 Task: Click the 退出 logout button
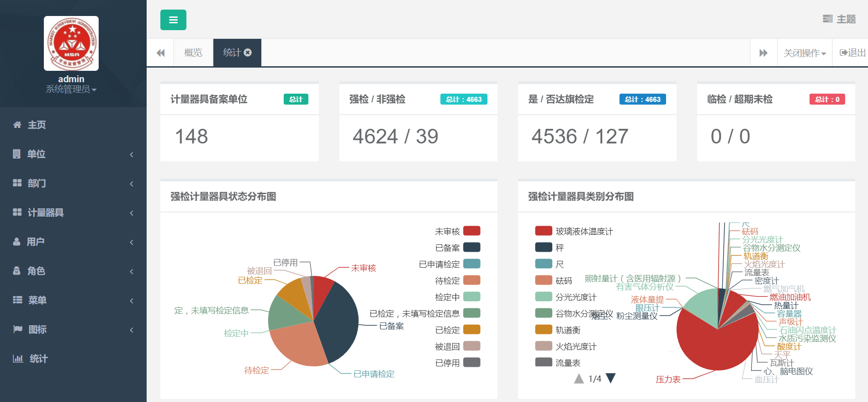click(x=852, y=53)
